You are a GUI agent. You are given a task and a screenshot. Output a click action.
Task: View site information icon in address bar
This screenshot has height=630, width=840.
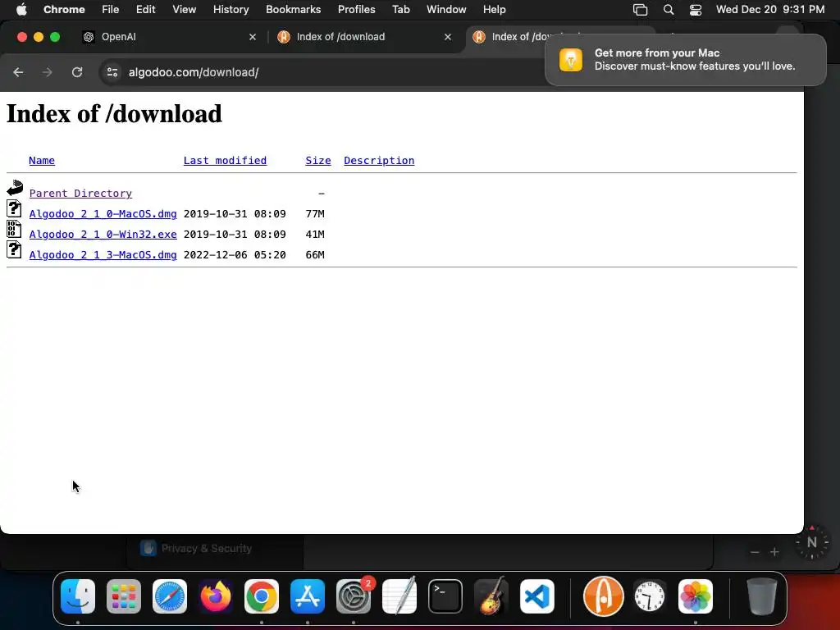click(x=112, y=72)
